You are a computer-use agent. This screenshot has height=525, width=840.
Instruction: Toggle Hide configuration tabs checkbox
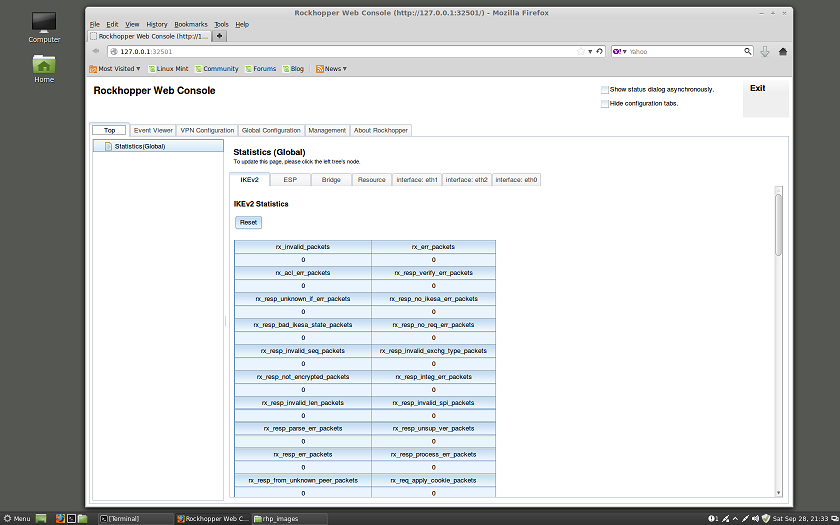(x=604, y=103)
